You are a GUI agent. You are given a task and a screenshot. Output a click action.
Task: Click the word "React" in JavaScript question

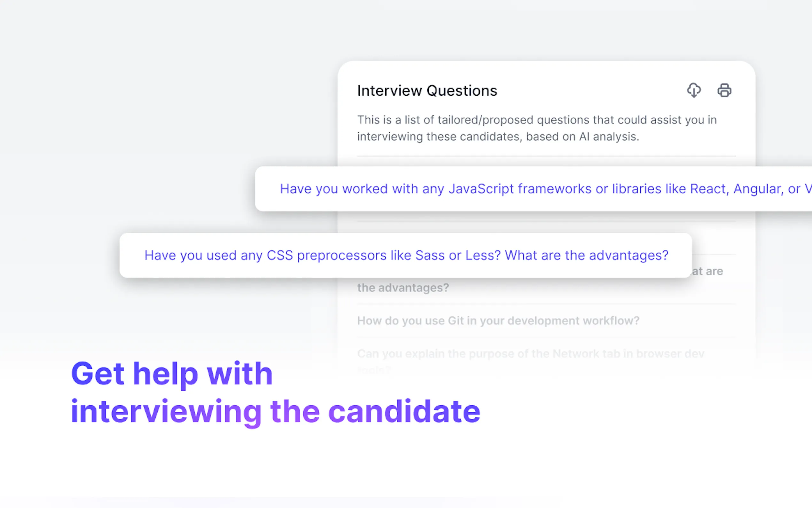[x=709, y=189]
